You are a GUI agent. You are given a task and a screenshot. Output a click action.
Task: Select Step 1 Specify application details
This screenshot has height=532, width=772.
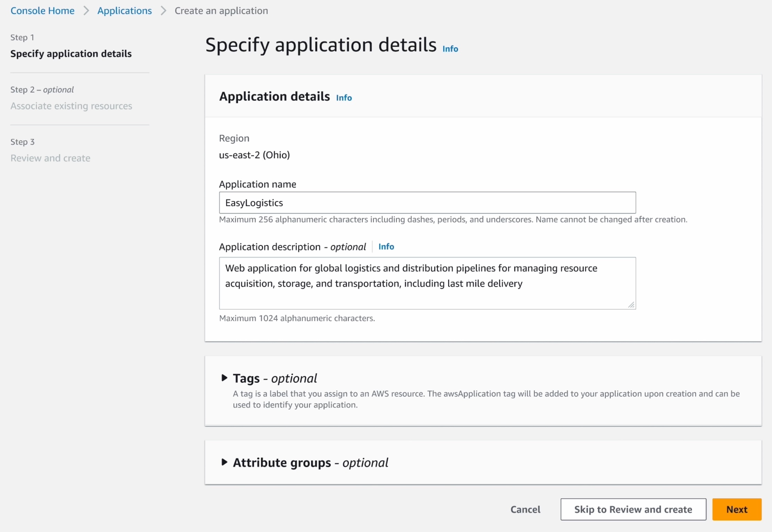coord(71,54)
